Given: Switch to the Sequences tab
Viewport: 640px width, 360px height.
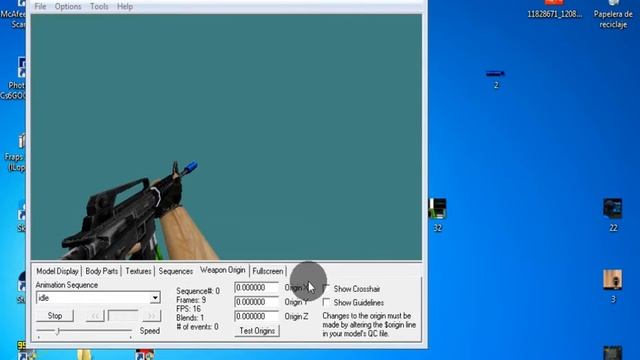Looking at the screenshot, I should click(176, 271).
